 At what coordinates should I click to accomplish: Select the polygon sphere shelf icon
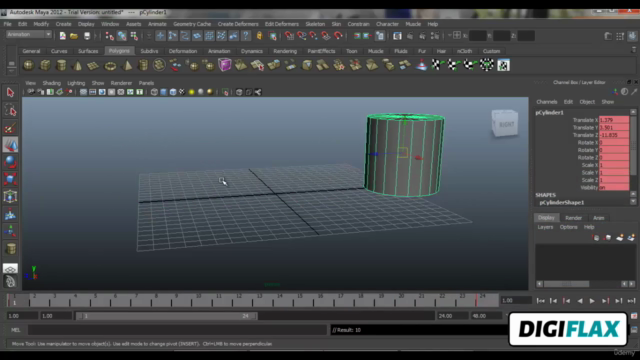point(29,65)
